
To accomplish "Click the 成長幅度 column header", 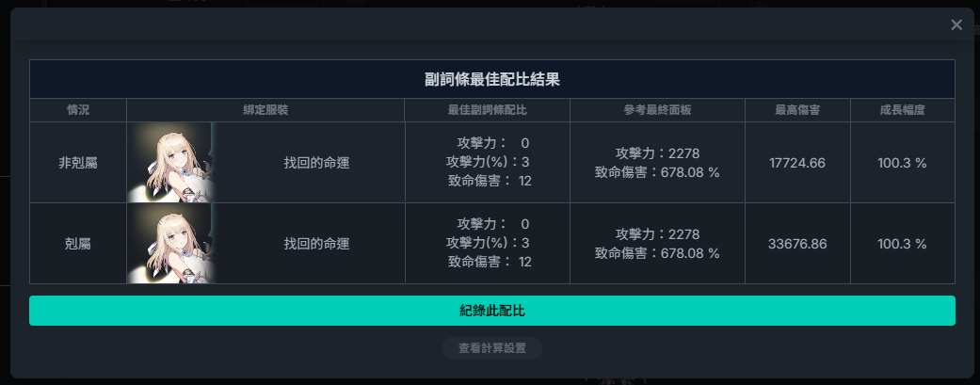I will click(902, 110).
